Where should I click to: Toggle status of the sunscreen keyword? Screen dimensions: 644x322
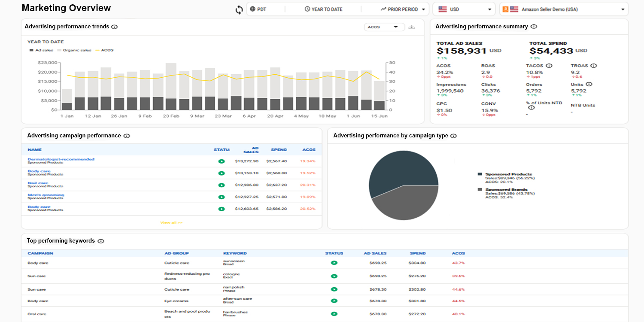(x=334, y=263)
